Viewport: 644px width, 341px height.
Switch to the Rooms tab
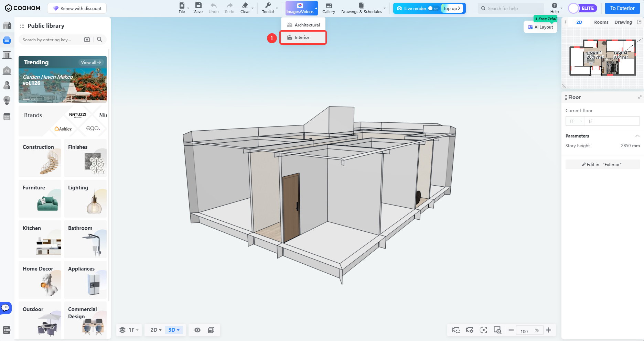tap(601, 22)
